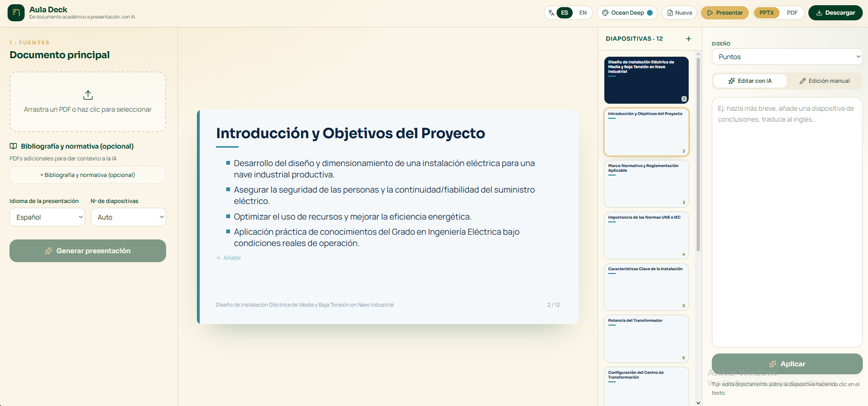868x406 pixels.
Task: Click the book icon beside Bibliografía heading
Action: pos(13,146)
